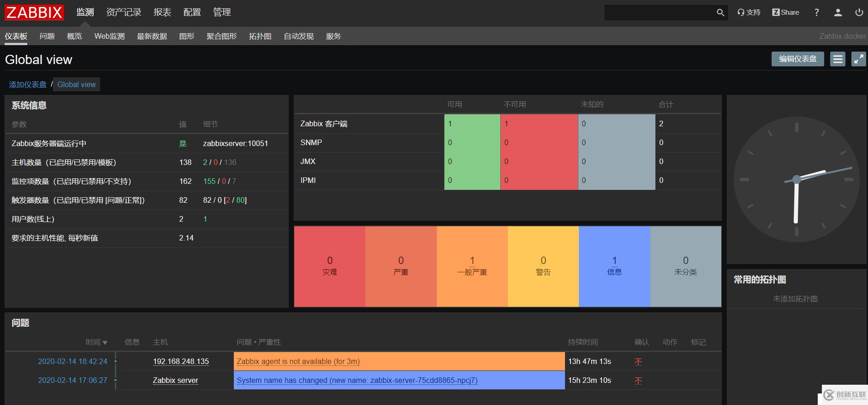Click the 警告 severity tile

(543, 266)
